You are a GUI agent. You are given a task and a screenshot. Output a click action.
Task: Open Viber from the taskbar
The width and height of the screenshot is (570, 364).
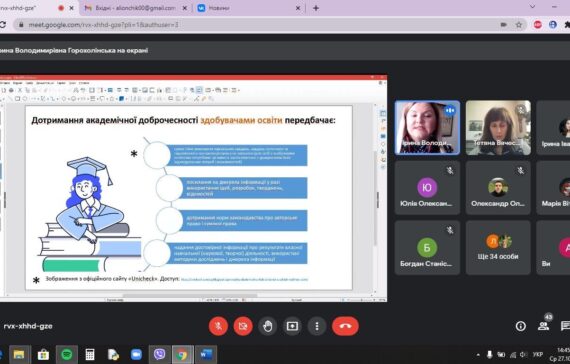pos(159,354)
